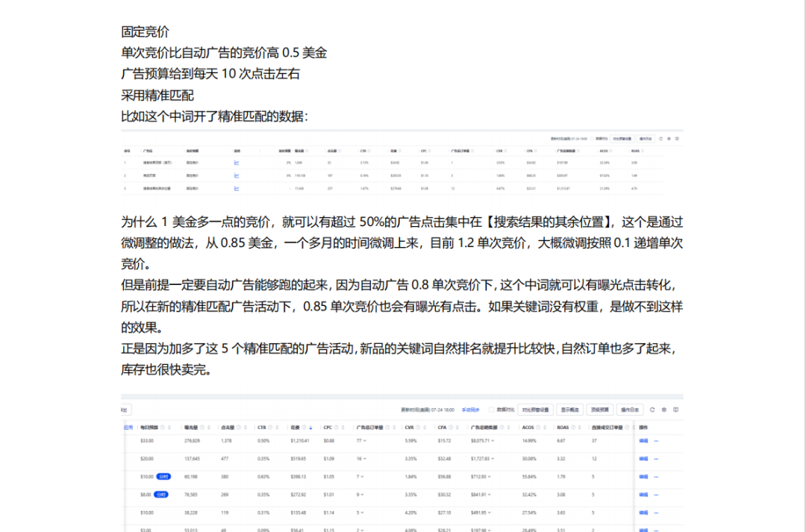Toggle the 分时 badge on the $8.00 budget row
The width and height of the screenshot is (806, 532).
[x=162, y=495]
